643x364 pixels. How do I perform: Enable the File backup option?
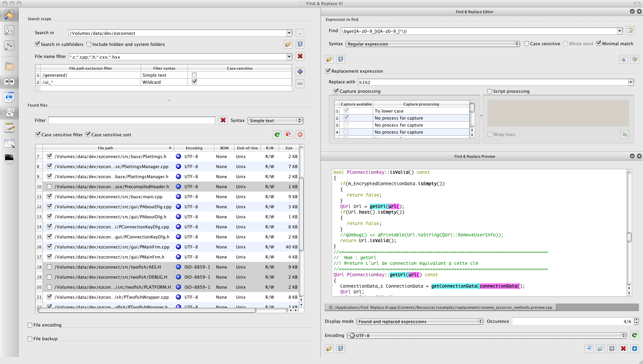pos(30,339)
